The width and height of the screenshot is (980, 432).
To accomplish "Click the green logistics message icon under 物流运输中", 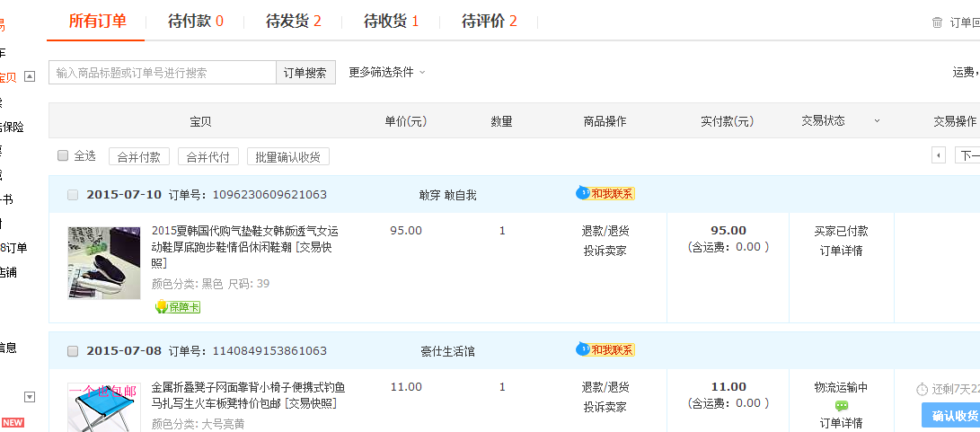I will [842, 406].
